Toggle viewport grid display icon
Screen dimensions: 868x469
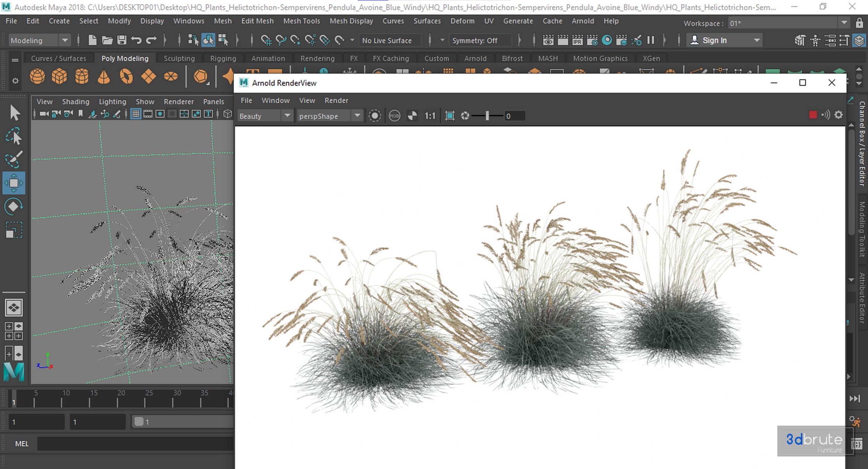tap(136, 114)
